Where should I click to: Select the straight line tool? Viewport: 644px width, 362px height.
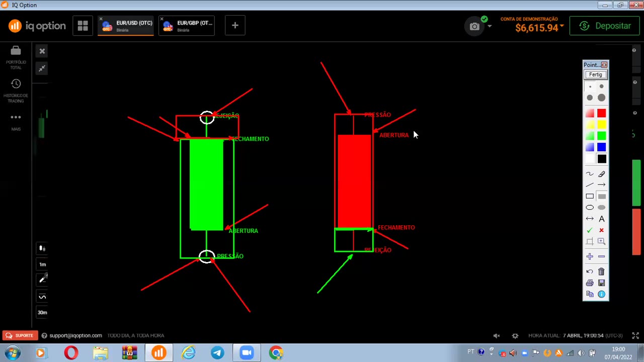(x=590, y=185)
